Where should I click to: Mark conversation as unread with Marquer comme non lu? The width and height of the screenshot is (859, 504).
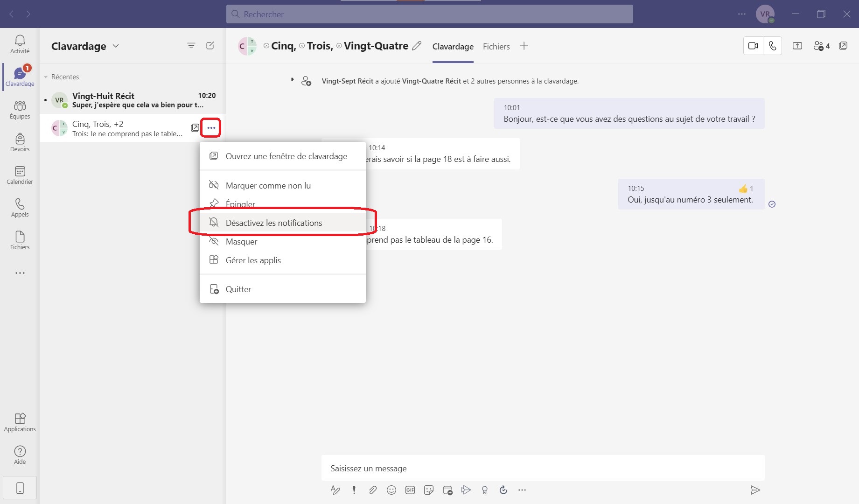coord(268,186)
